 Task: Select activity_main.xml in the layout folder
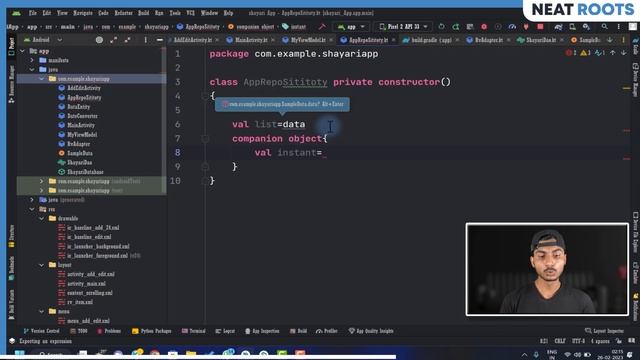tap(86, 284)
